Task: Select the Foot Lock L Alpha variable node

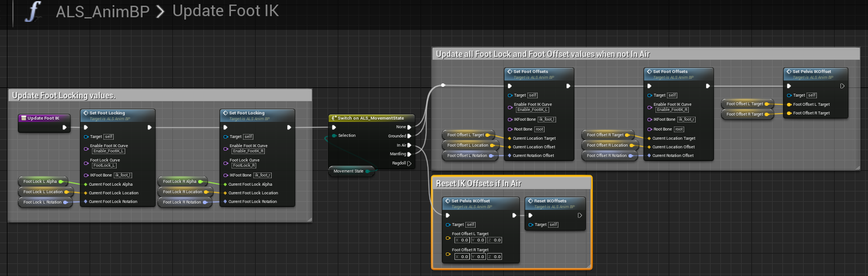Action: [40, 182]
